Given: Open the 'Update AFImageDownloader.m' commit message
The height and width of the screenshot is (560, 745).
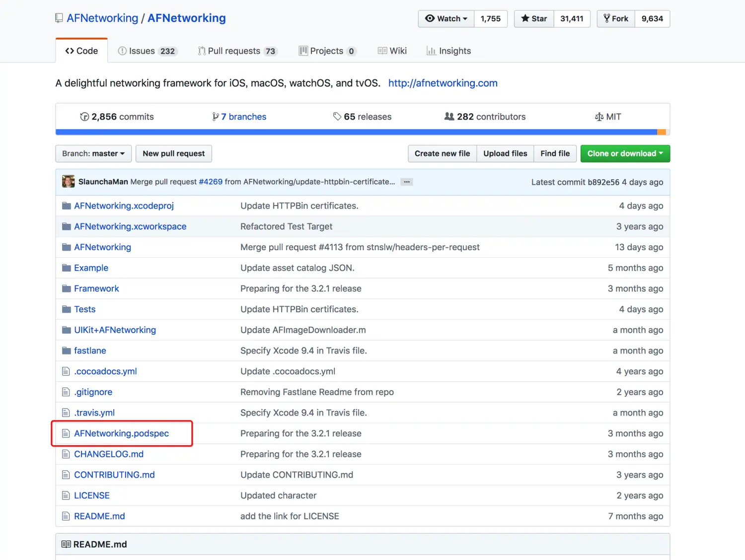Looking at the screenshot, I should (303, 330).
